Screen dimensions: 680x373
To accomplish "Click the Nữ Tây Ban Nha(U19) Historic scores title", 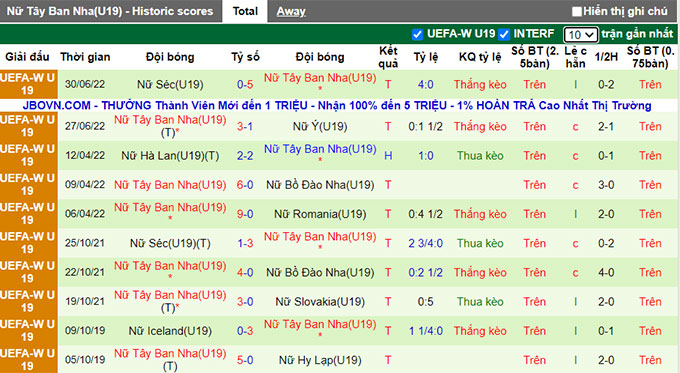I will [x=110, y=11].
